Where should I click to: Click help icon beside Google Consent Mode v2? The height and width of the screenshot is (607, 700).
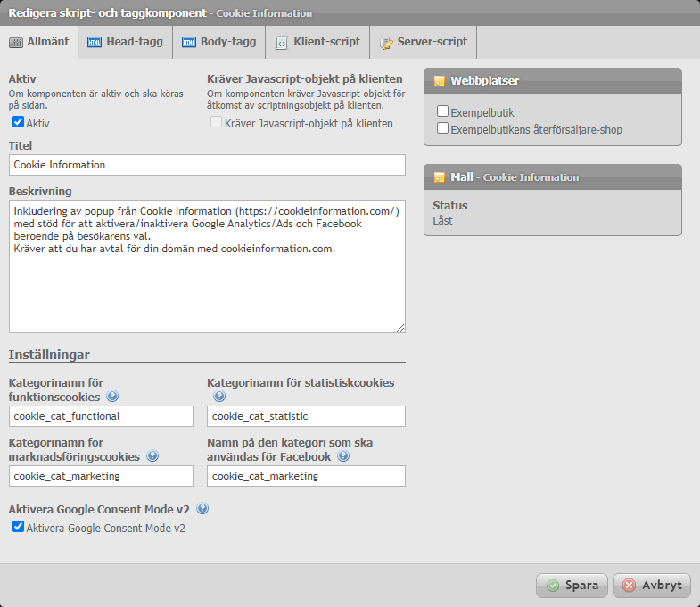point(202,509)
